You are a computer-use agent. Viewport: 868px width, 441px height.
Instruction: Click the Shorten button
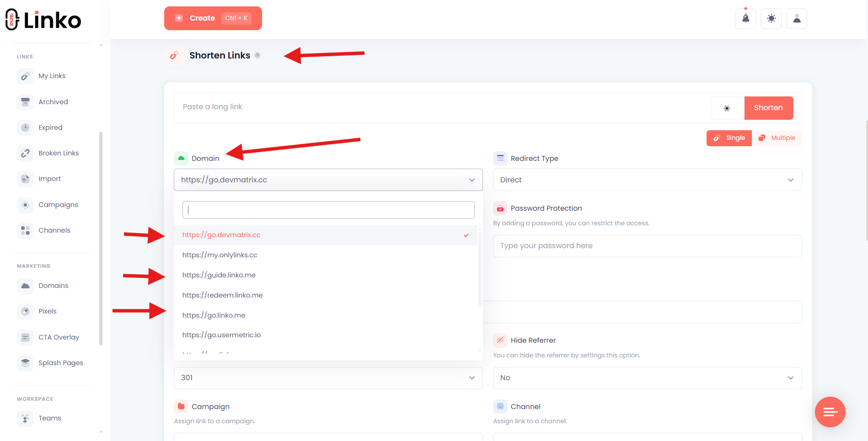768,108
